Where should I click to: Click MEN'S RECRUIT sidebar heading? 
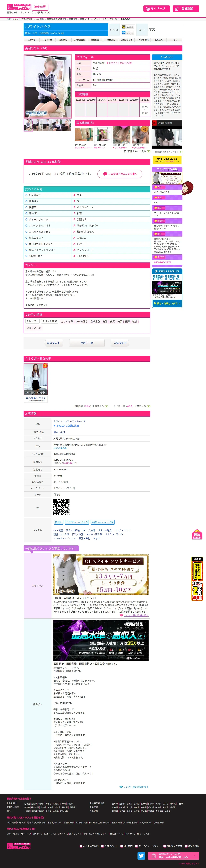coord(167,271)
